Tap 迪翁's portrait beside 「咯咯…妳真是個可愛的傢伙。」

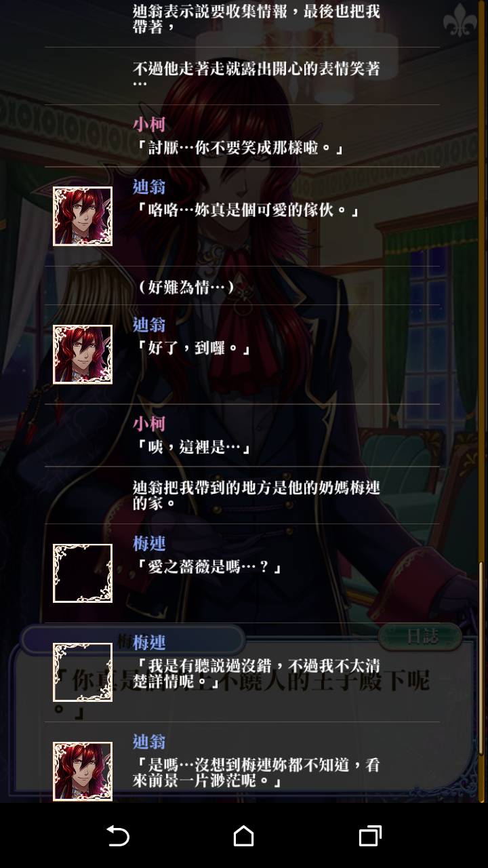(83, 216)
